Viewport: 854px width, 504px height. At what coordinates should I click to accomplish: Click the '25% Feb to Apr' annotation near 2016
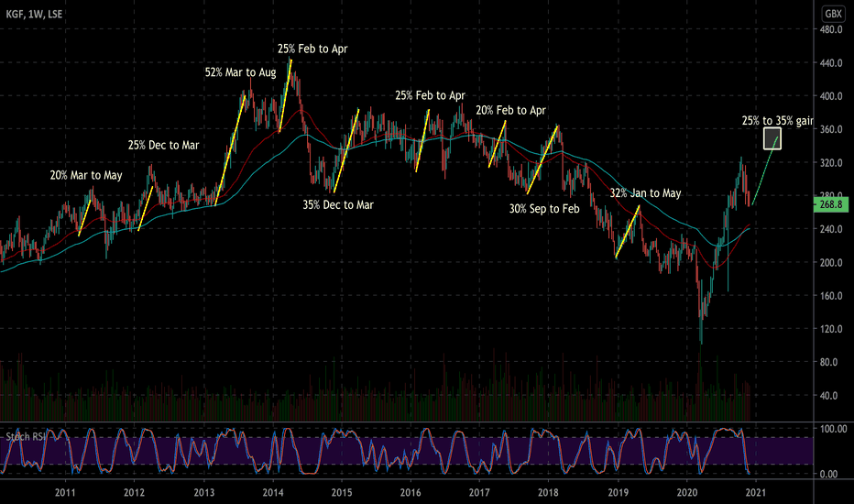pos(431,96)
